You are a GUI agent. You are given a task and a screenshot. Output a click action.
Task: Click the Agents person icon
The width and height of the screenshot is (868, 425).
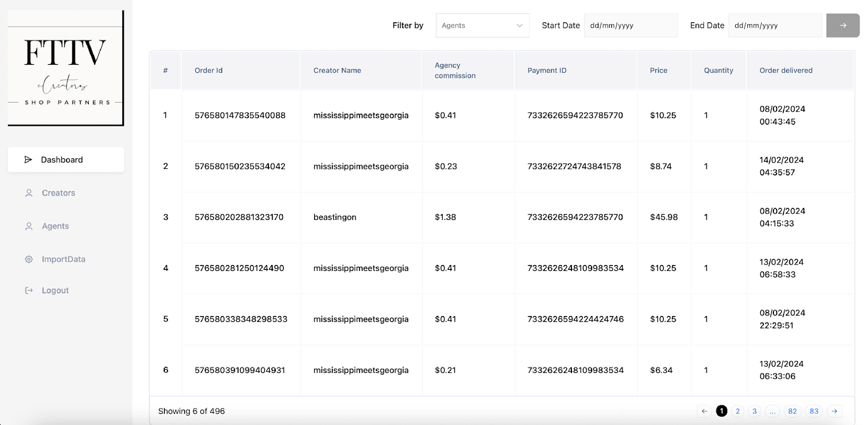click(x=29, y=226)
